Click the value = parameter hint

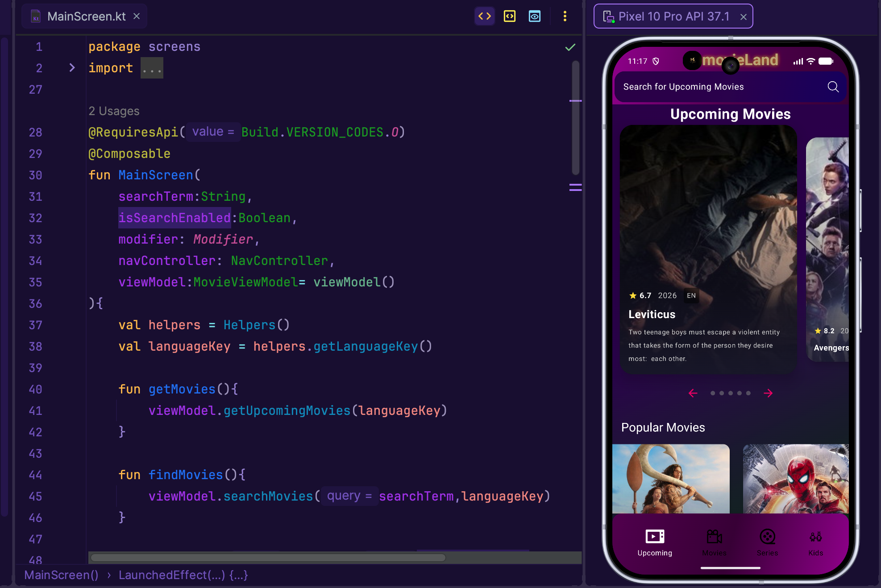213,132
